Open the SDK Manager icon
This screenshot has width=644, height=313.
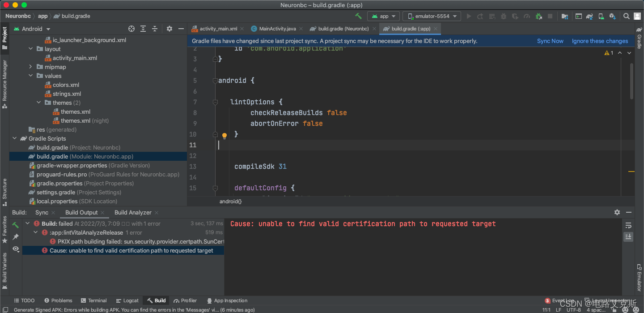pos(613,16)
